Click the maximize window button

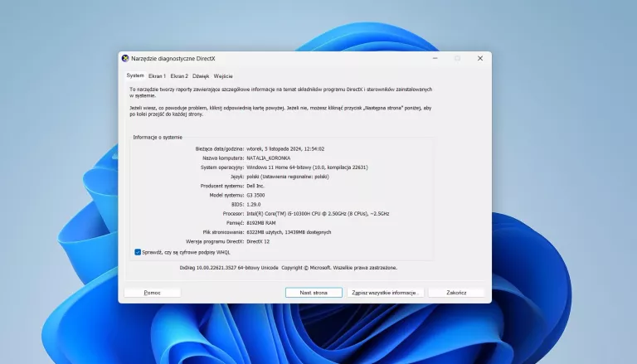457,58
